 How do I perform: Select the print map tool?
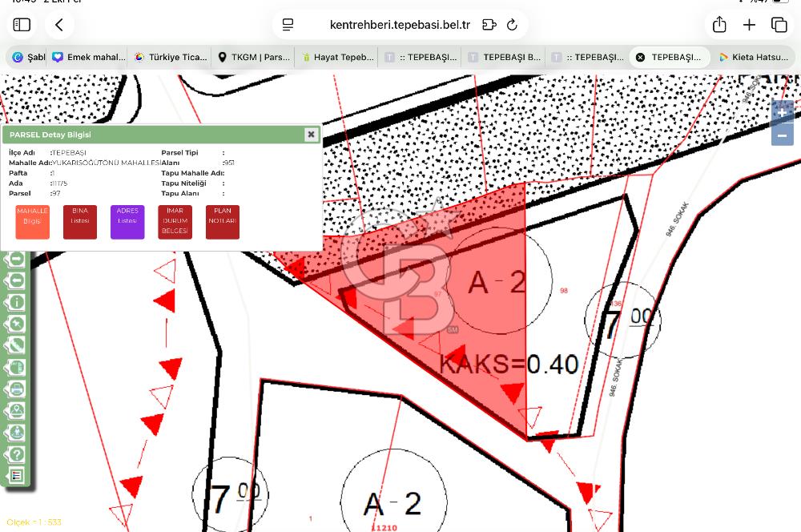(16, 389)
